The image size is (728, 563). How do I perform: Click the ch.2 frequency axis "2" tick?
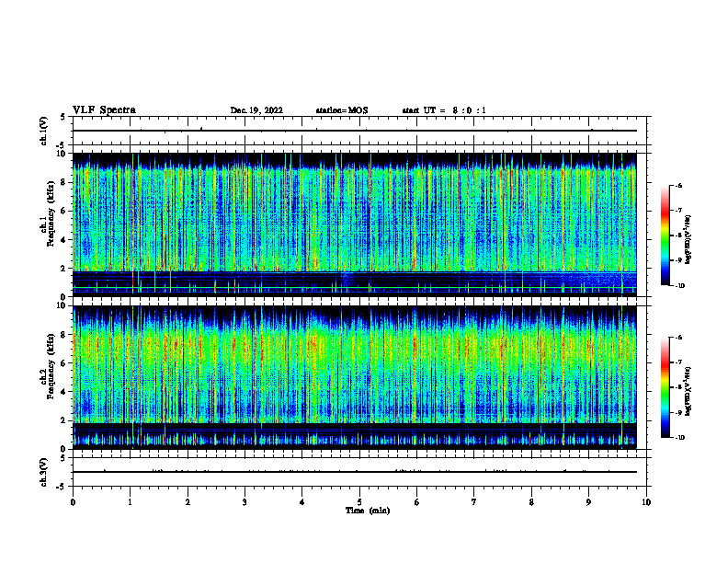(63, 420)
